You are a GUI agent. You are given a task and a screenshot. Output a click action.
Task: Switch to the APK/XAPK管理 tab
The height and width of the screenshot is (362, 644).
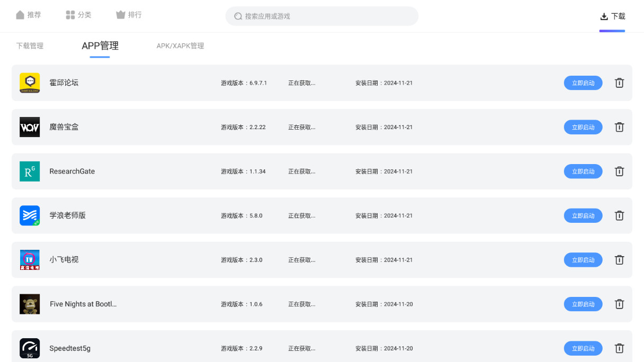coord(180,46)
